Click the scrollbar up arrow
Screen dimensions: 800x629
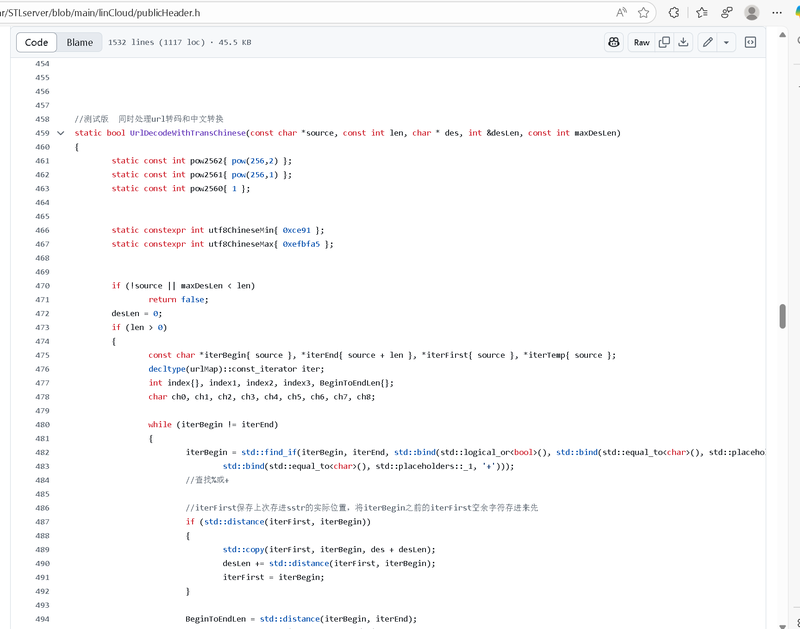pyautogui.click(x=782, y=35)
